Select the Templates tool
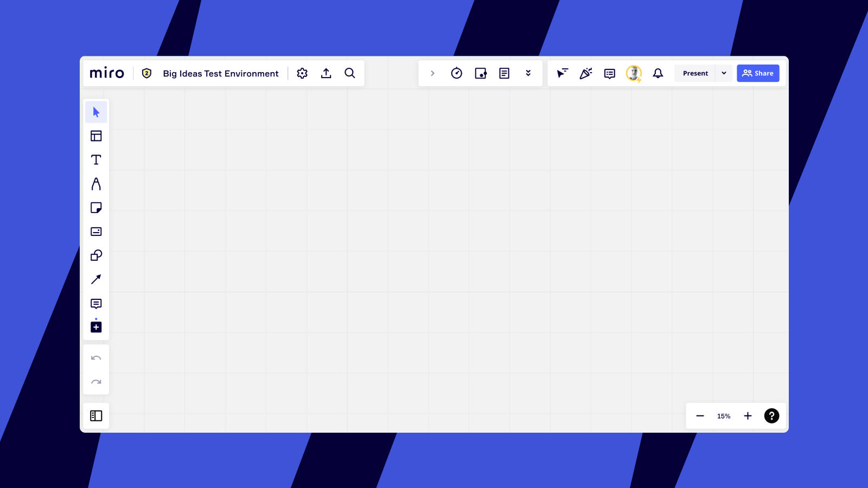868x488 pixels. [96, 136]
